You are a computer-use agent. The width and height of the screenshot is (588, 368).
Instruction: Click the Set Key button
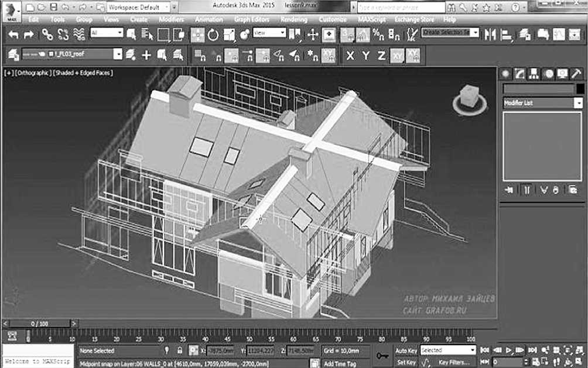coord(406,362)
